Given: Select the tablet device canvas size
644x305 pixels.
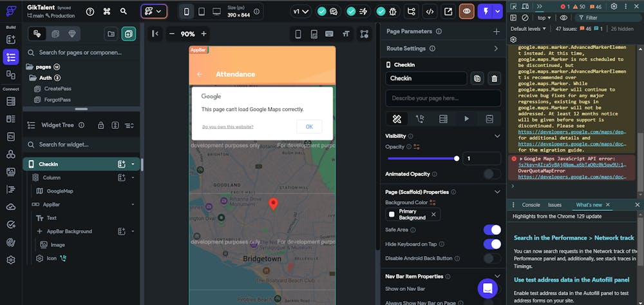Looking at the screenshot, I should 201,12.
